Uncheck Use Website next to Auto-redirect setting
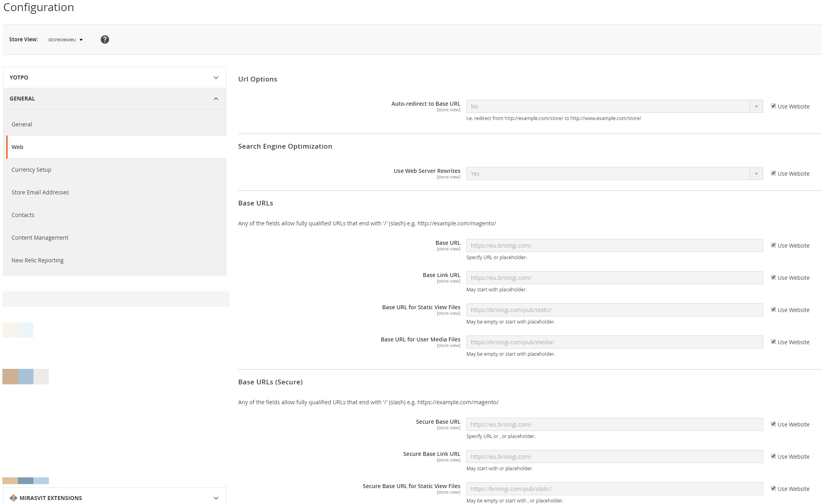Image resolution: width=822 pixels, height=504 pixels. point(773,106)
